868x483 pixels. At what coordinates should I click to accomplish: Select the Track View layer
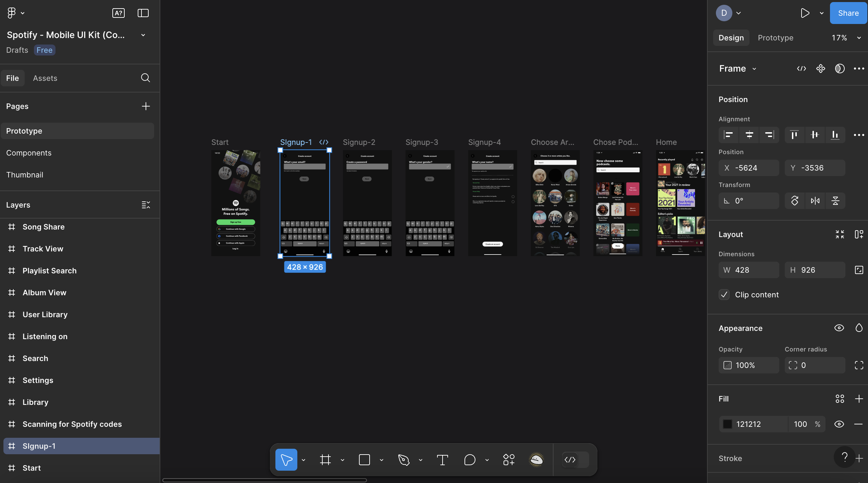tap(43, 249)
